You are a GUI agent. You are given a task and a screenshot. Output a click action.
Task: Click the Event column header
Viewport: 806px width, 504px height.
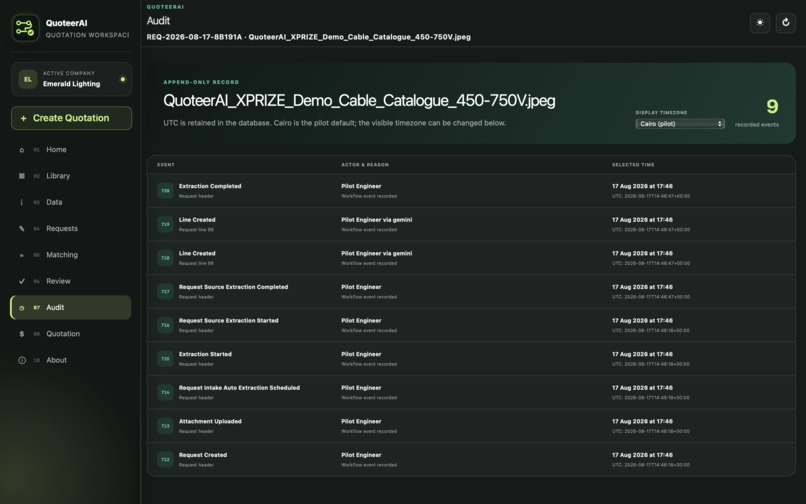click(x=166, y=165)
